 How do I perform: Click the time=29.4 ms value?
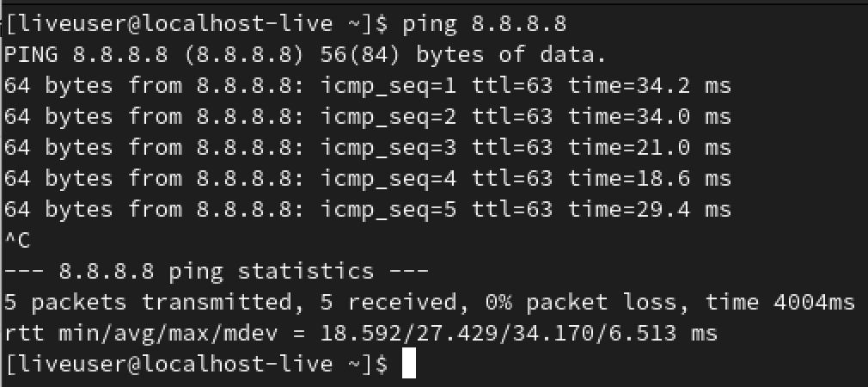pyautogui.click(x=649, y=210)
